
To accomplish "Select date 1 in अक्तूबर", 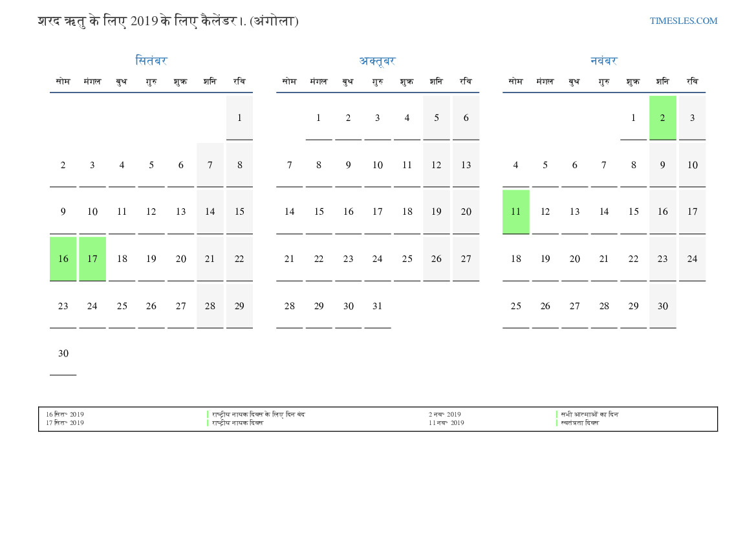I will 319,118.
